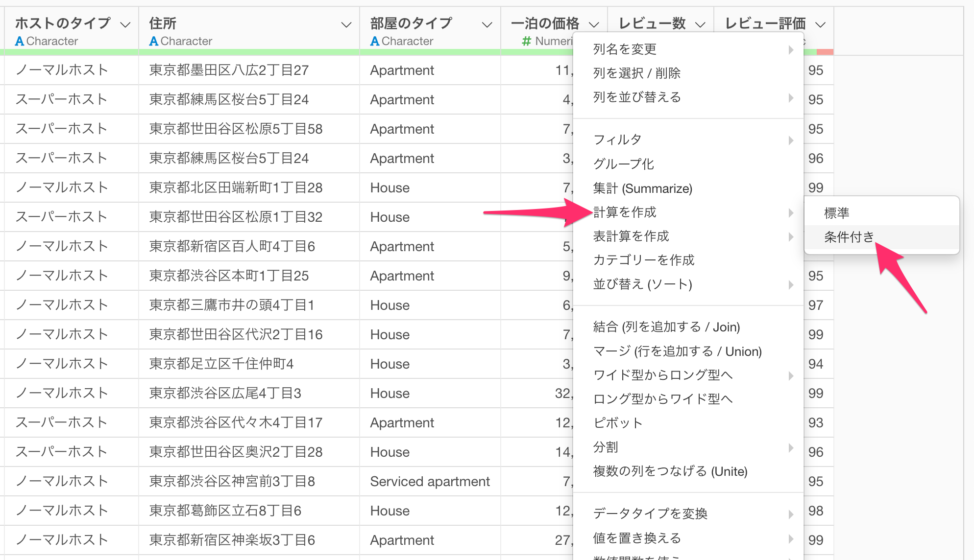Open 住所 column header dropdown arrow

[346, 24]
